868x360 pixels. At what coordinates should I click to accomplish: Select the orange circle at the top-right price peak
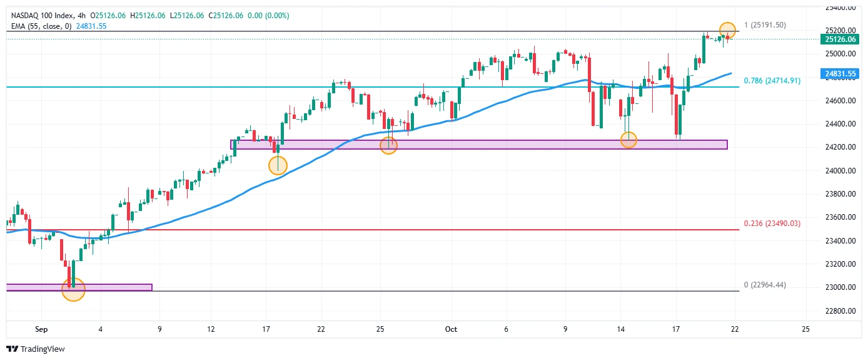click(727, 29)
